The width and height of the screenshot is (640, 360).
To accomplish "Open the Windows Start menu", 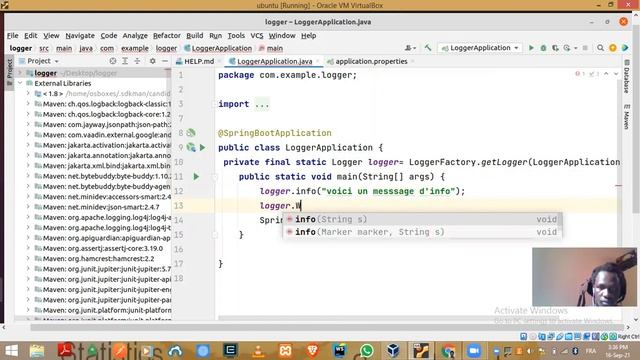I will coord(11,351).
